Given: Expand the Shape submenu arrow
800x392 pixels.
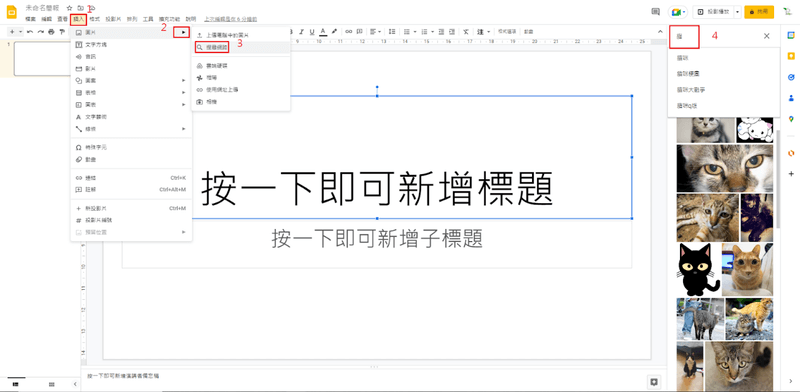Looking at the screenshot, I should click(184, 81).
